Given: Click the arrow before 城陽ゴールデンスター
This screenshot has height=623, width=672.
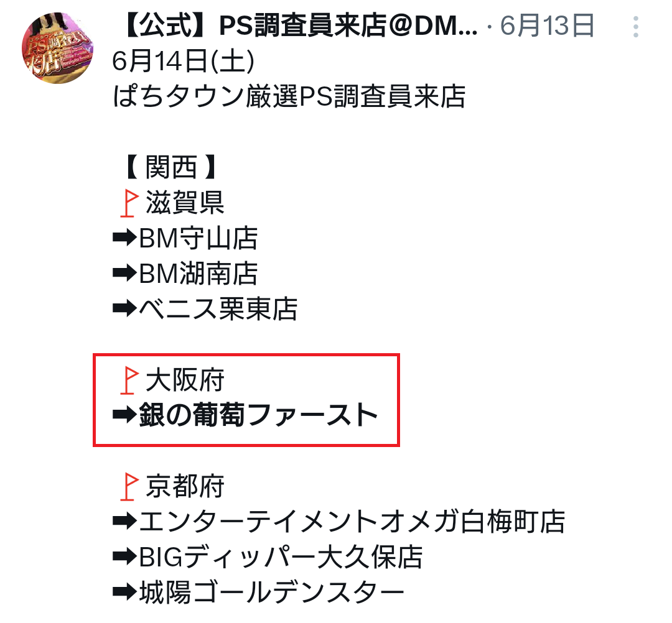Looking at the screenshot, I should [124, 593].
